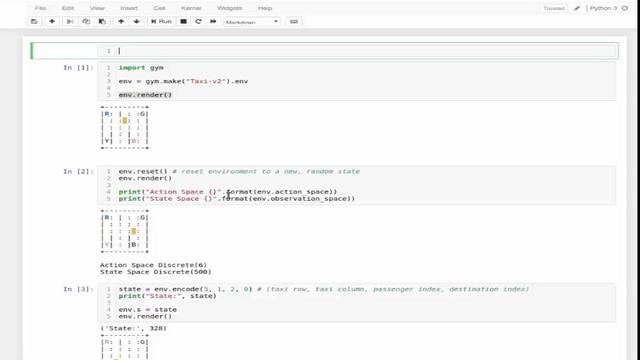Open the command palette keyboard icon
The height and width of the screenshot is (360, 640).
tap(294, 22)
